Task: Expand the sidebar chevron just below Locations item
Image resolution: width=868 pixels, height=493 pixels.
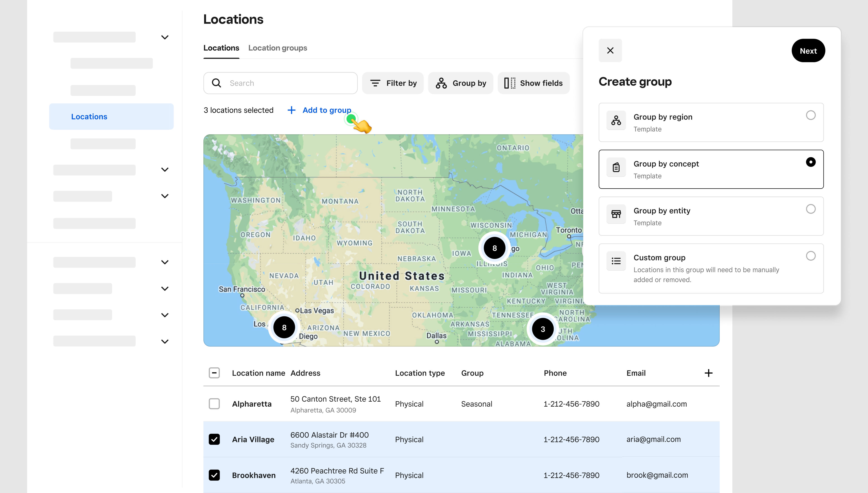Action: (165, 170)
